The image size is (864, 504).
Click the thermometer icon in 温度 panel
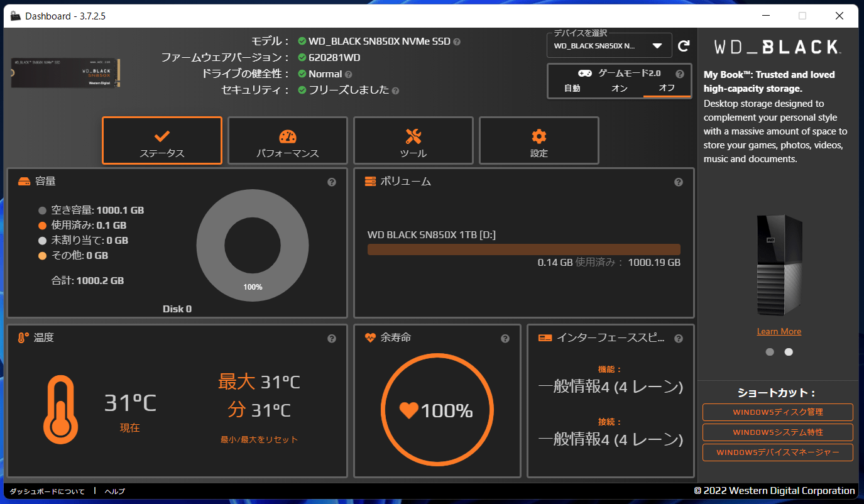click(60, 410)
